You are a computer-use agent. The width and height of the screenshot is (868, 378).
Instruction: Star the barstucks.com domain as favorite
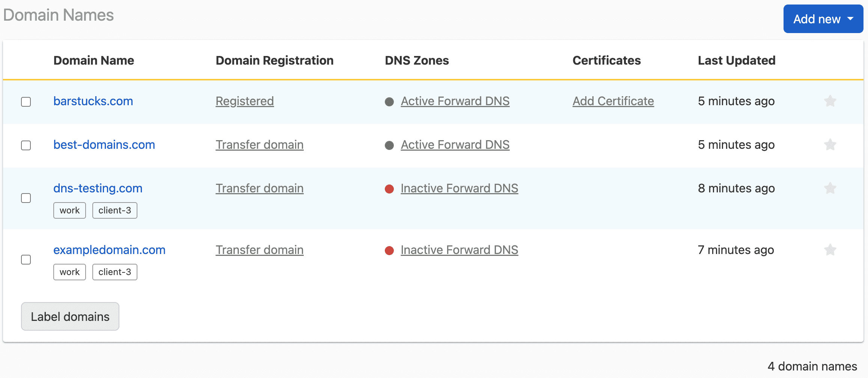pyautogui.click(x=831, y=101)
